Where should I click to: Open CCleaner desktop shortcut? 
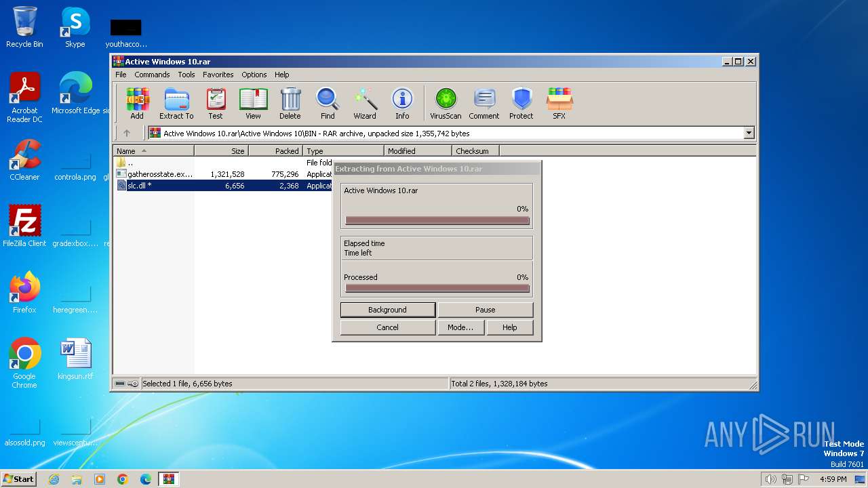point(24,160)
